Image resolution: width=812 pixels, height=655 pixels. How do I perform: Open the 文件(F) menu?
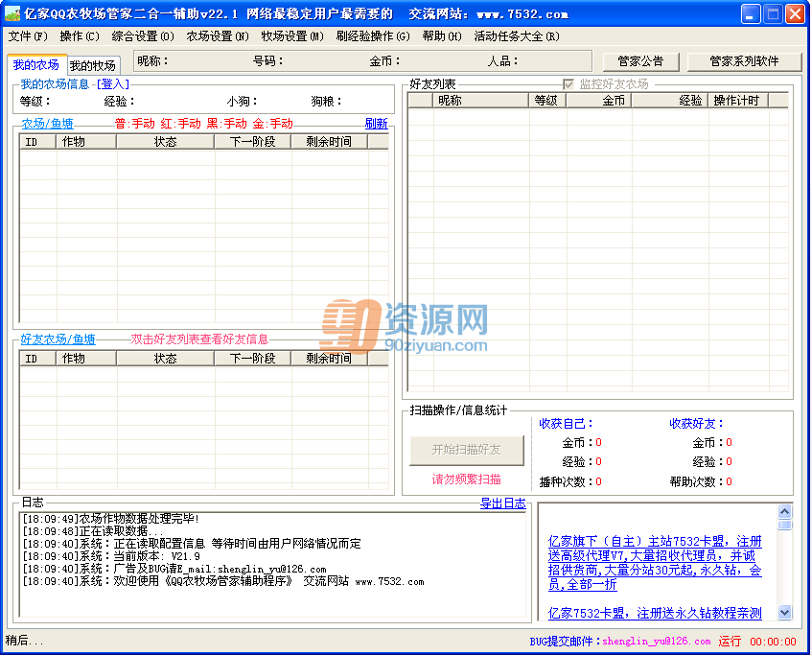click(x=28, y=36)
